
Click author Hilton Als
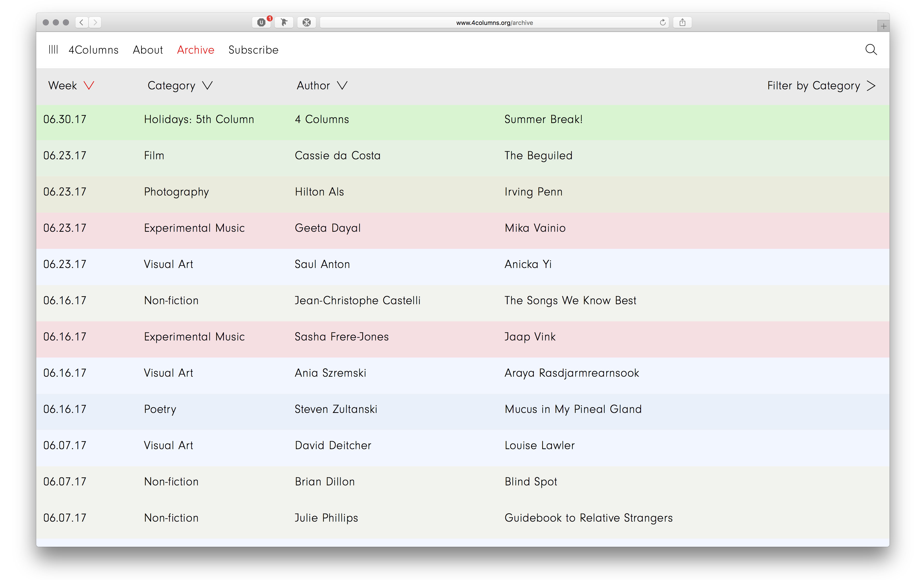tap(319, 192)
